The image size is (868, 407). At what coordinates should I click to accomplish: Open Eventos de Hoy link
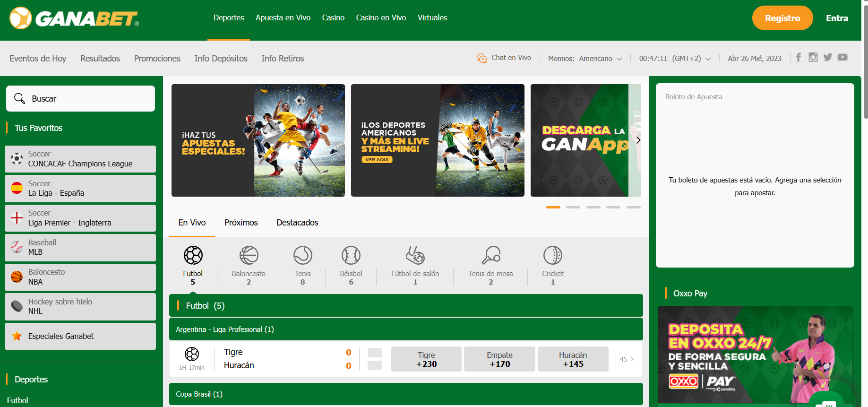(38, 59)
